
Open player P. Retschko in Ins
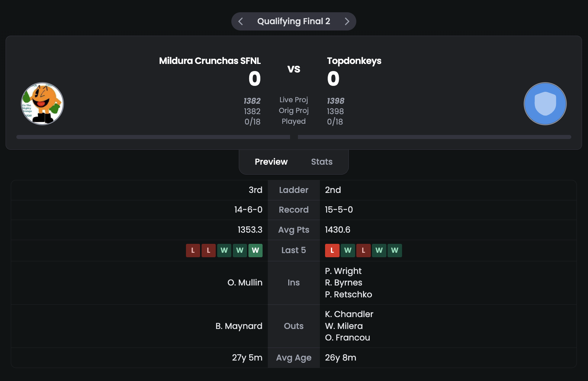[x=348, y=294]
